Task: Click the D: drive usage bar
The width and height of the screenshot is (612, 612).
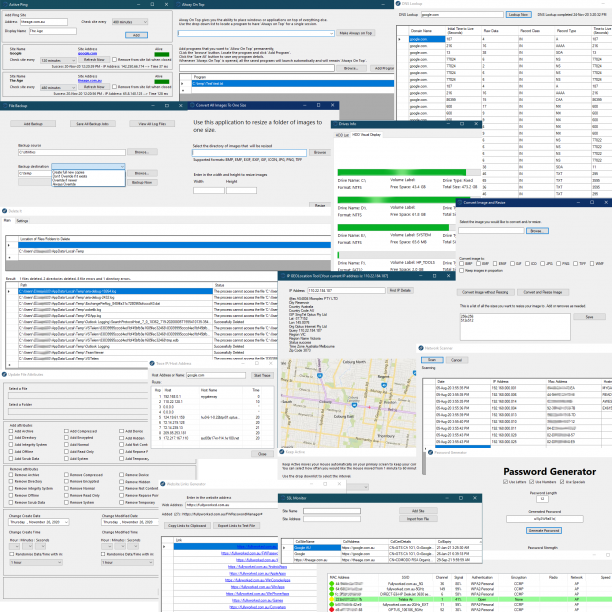Action: click(397, 200)
